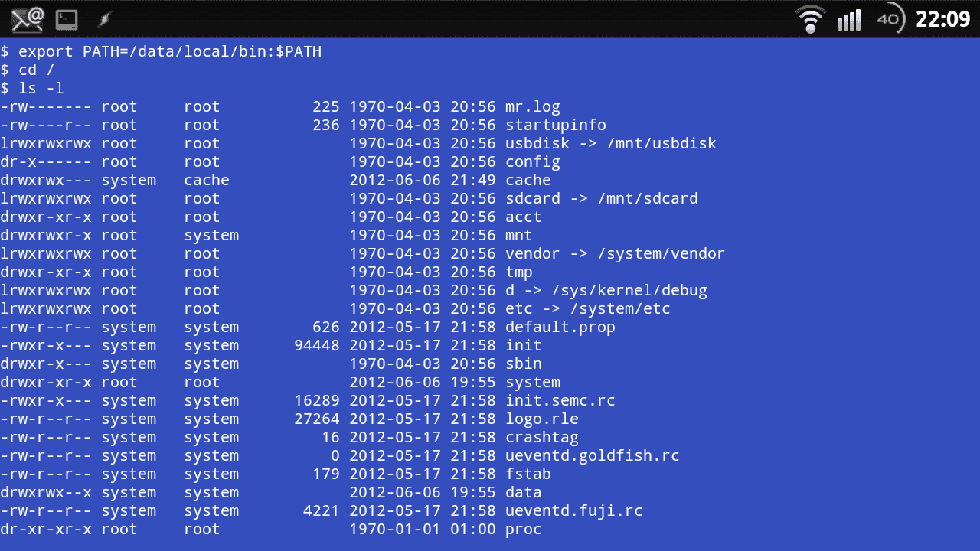Select the fstab file entry
980x551 pixels.
coord(528,474)
